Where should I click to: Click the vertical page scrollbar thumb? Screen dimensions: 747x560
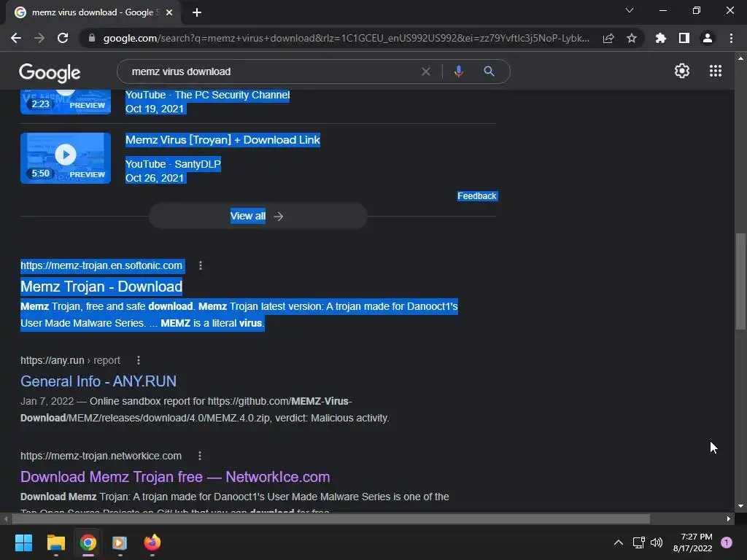740,281
